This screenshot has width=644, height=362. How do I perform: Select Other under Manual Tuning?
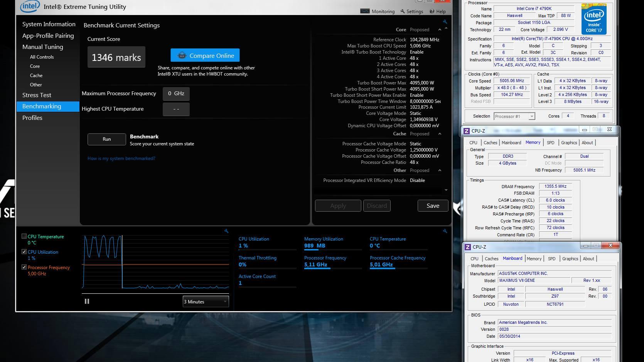36,84
